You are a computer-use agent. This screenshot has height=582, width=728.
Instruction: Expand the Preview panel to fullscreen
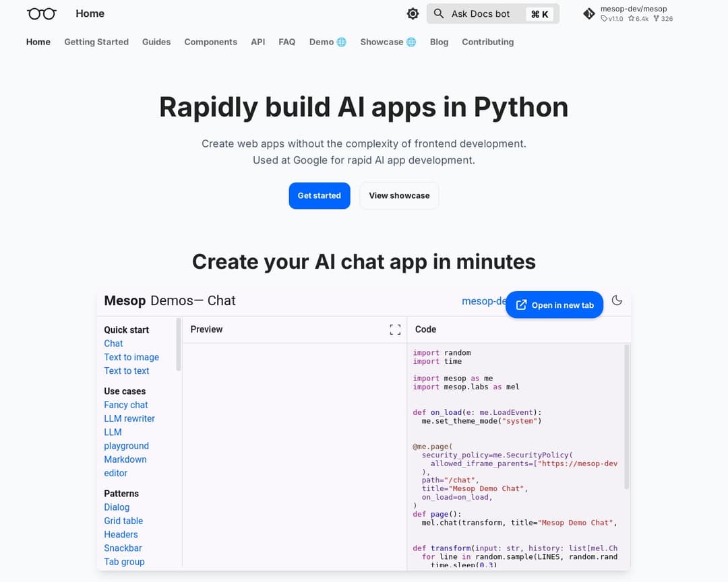pos(395,329)
